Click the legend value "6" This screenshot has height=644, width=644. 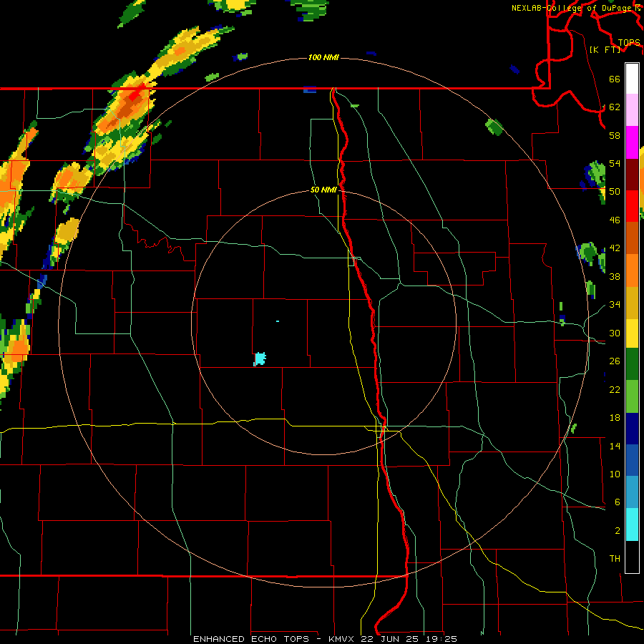click(x=618, y=502)
